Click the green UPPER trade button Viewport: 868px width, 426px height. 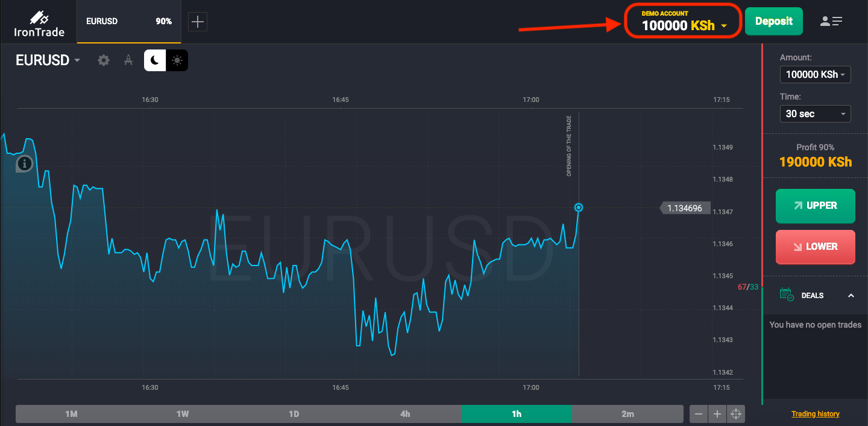815,206
